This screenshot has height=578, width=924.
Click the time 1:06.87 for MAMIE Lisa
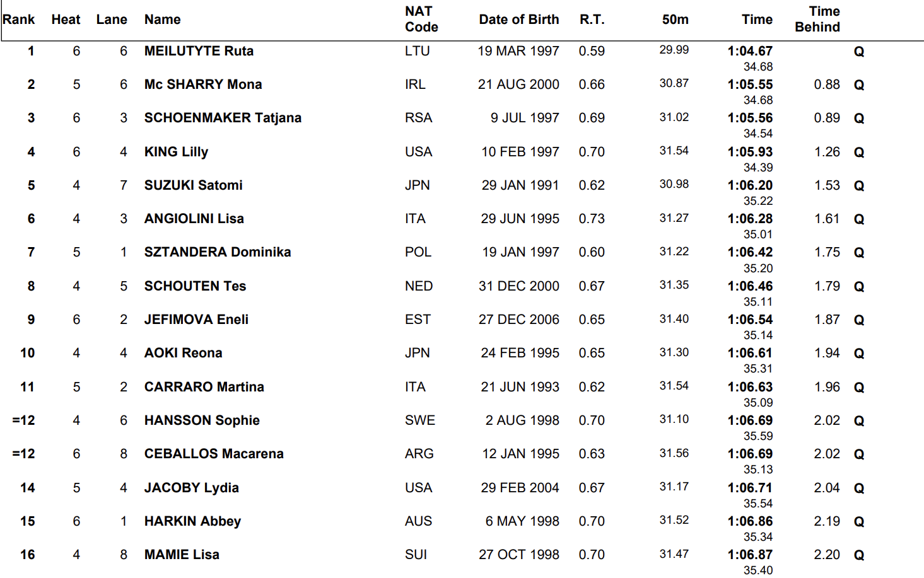click(x=750, y=555)
